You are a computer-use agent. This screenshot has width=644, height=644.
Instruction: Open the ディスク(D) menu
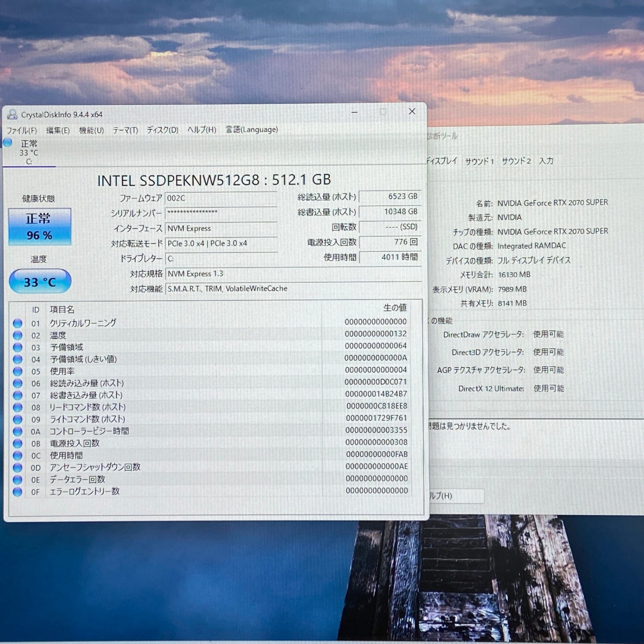coord(163,130)
